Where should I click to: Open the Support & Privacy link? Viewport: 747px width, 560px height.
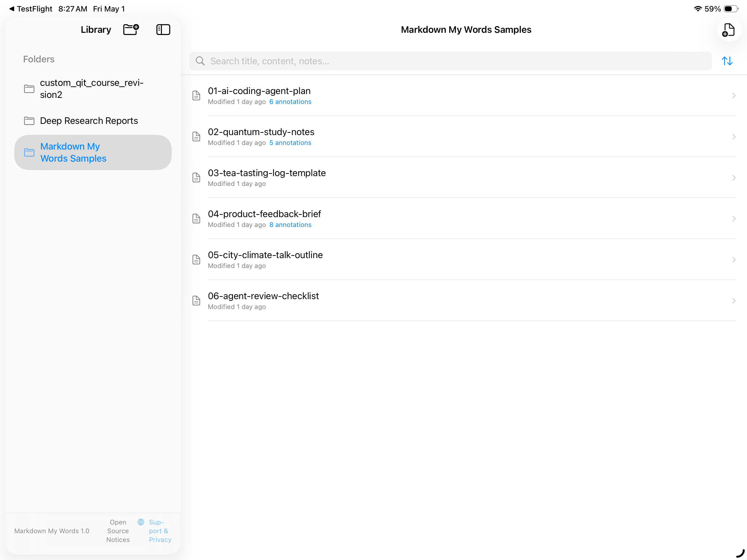coord(160,531)
